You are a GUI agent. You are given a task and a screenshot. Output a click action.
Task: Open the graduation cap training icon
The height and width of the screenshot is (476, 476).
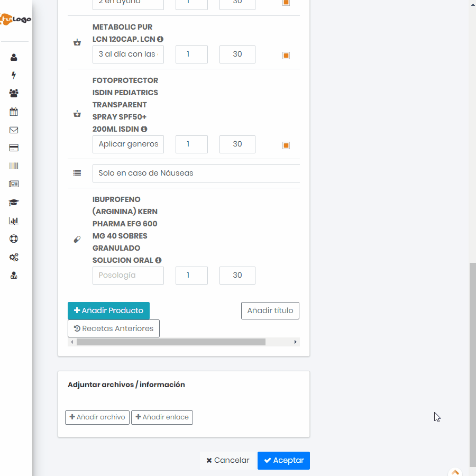pyautogui.click(x=14, y=203)
